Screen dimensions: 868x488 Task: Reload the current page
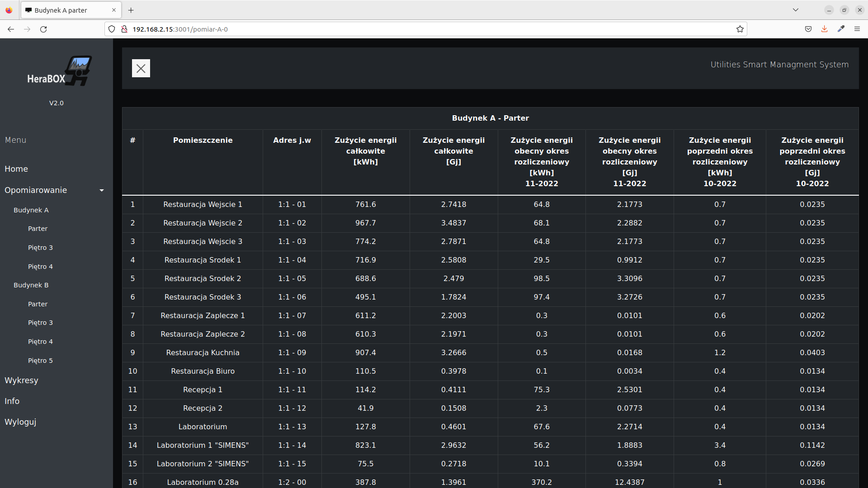pyautogui.click(x=43, y=29)
